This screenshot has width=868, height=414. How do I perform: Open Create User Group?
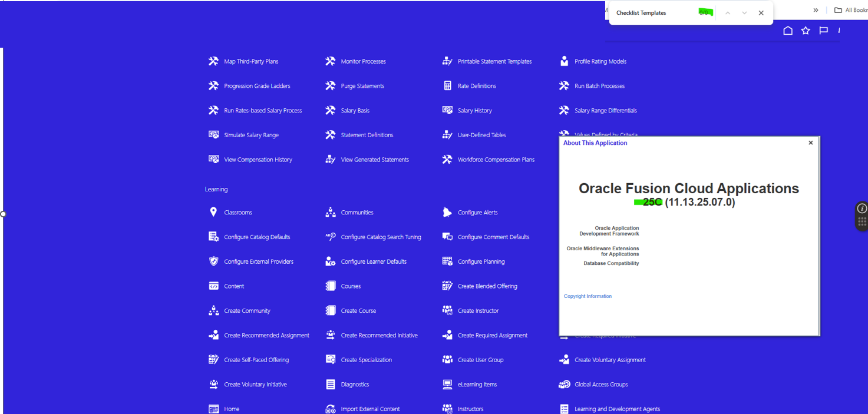click(481, 360)
